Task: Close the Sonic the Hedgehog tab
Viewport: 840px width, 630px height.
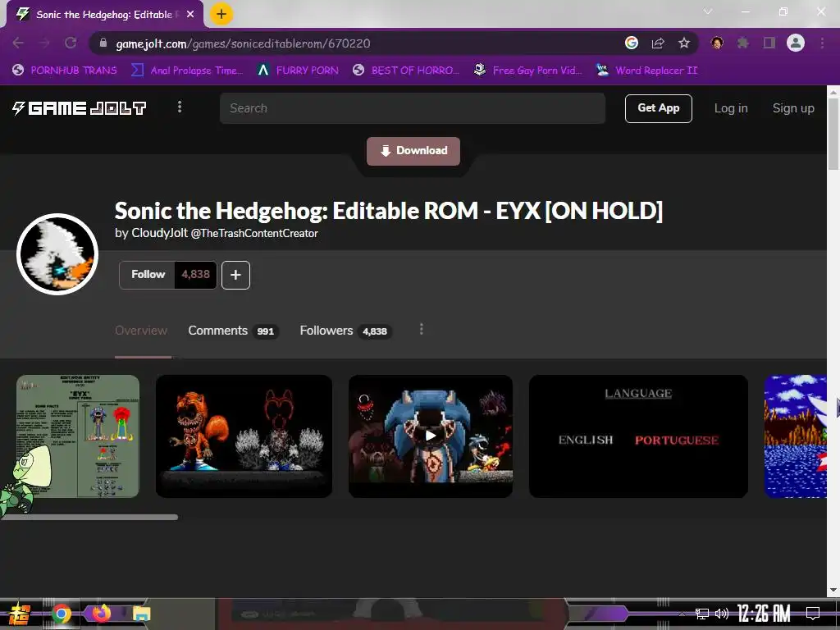Action: tap(190, 15)
